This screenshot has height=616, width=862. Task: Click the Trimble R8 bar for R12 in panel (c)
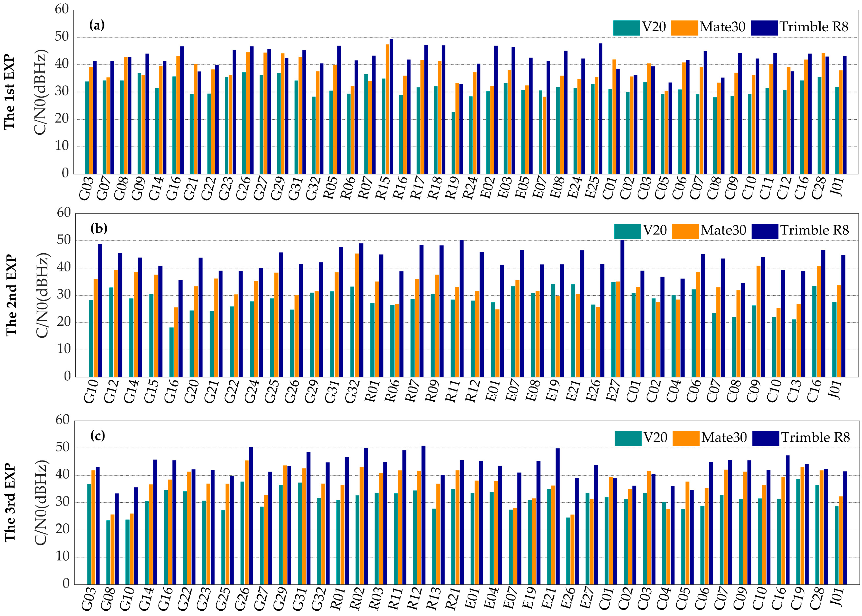point(423,515)
